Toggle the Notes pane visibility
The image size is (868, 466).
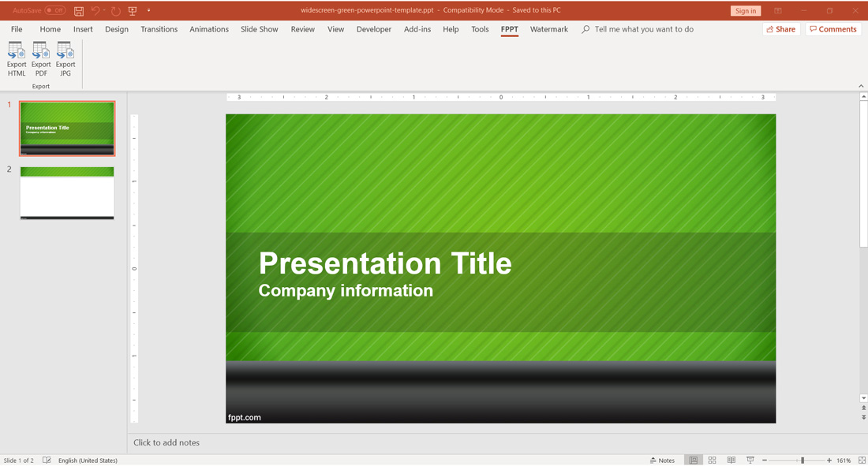[663, 460]
